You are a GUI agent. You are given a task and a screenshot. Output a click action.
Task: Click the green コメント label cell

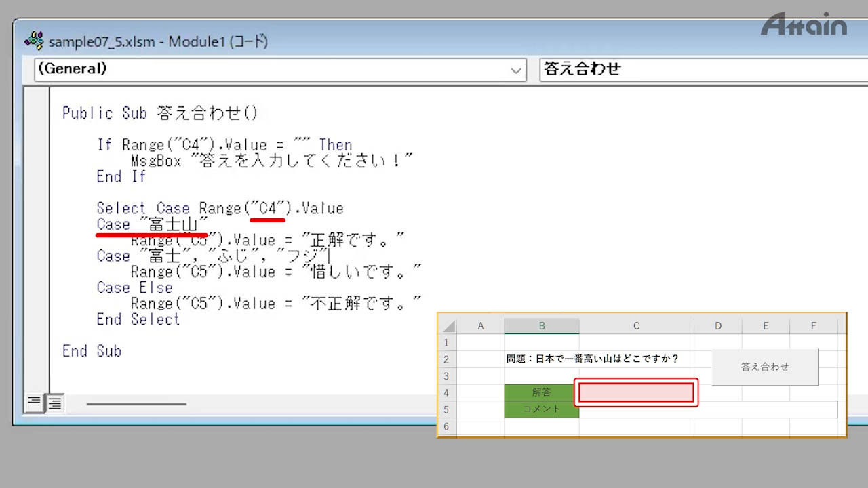pos(542,409)
